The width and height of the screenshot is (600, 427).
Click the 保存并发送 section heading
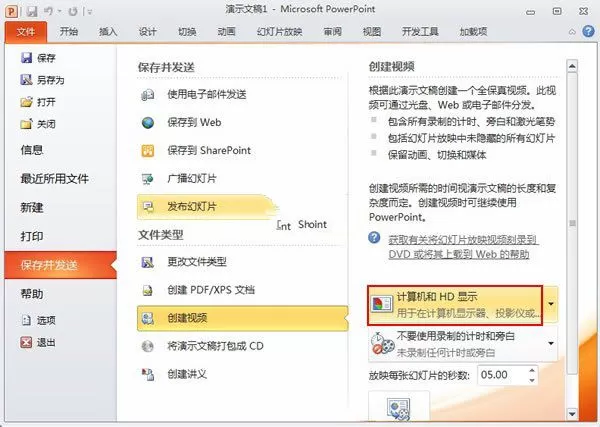click(166, 68)
